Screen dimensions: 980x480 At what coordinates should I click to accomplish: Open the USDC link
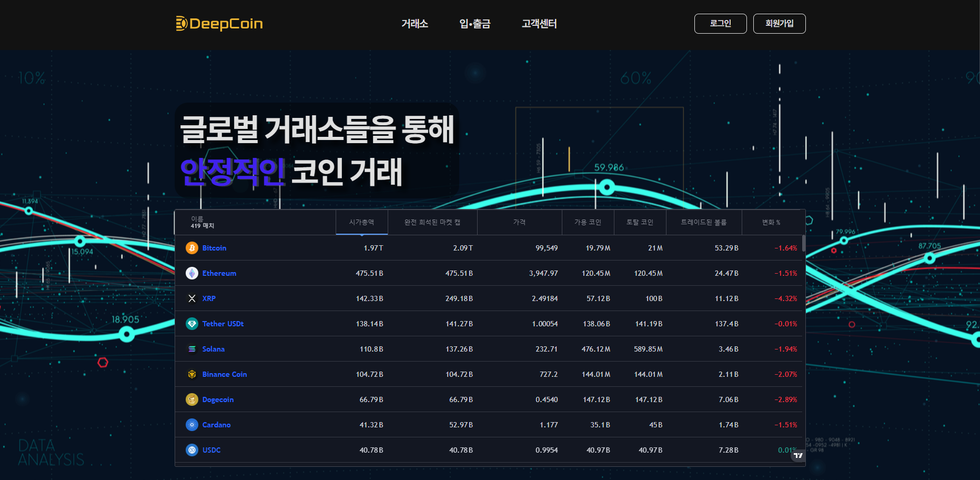pos(211,450)
